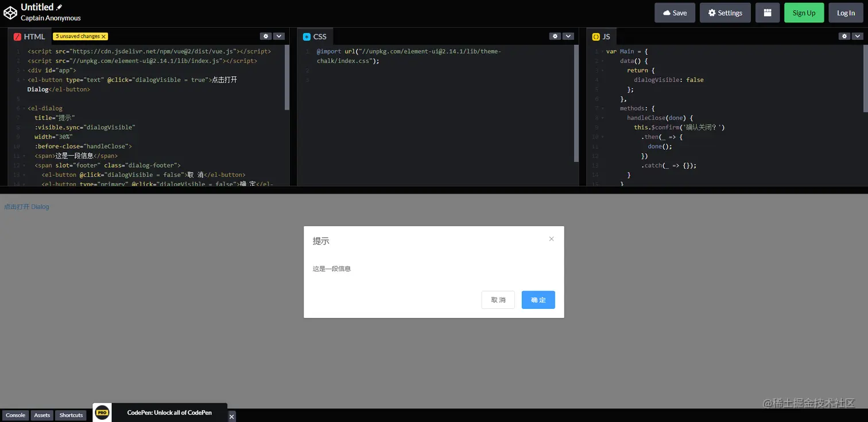Viewport: 868px width, 422px height.
Task: Open the JS editor settings gear
Action: (x=844, y=36)
